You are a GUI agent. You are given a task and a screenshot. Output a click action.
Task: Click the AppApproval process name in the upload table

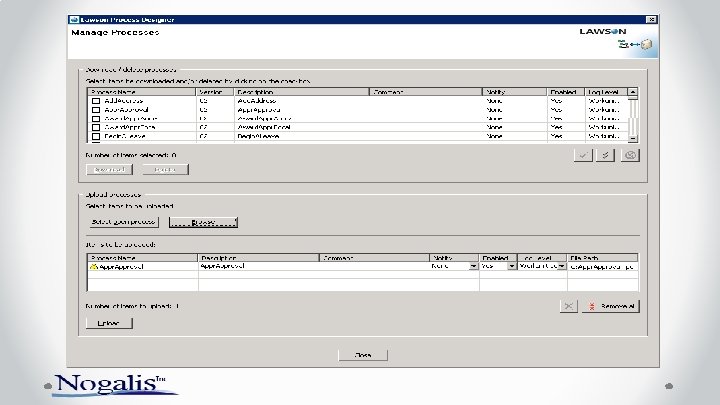[122, 267]
